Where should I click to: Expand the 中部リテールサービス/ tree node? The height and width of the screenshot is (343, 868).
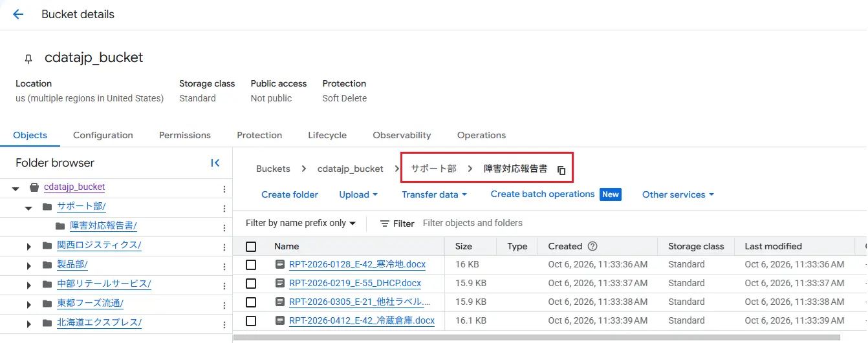pyautogui.click(x=28, y=285)
